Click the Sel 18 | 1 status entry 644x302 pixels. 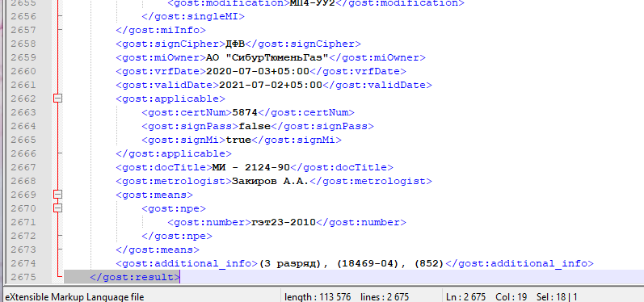[557, 296]
